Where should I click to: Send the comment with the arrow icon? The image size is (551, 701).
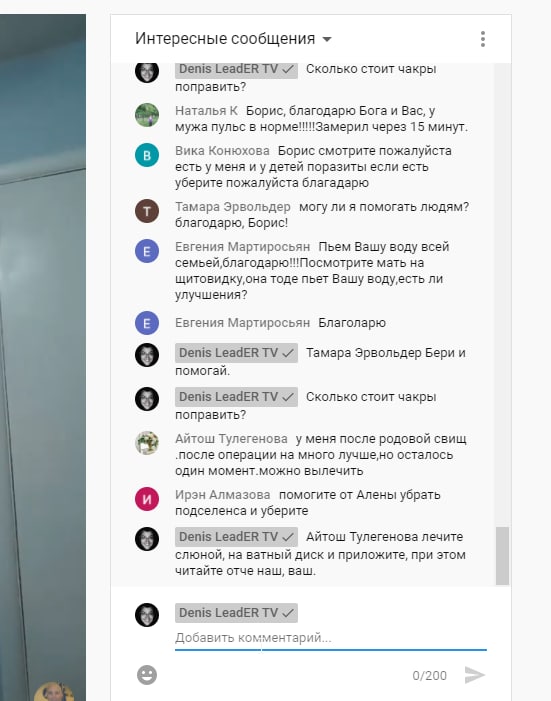coord(475,675)
